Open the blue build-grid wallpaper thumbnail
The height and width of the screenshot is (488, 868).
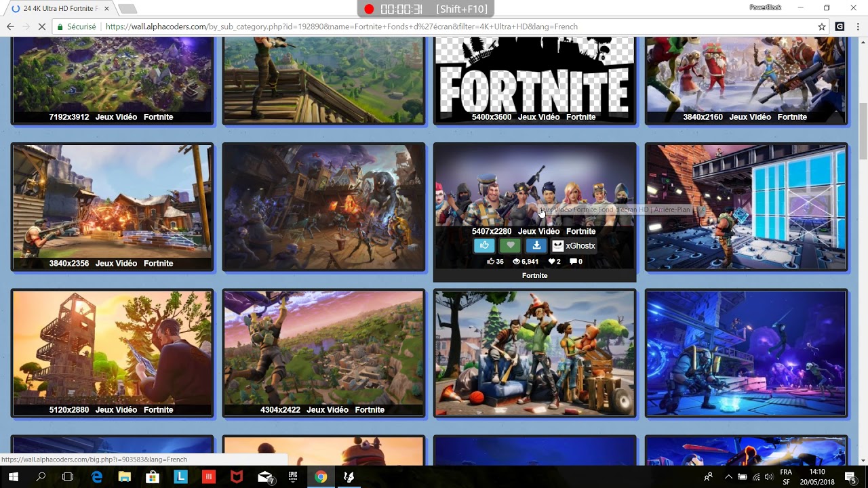coord(746,207)
